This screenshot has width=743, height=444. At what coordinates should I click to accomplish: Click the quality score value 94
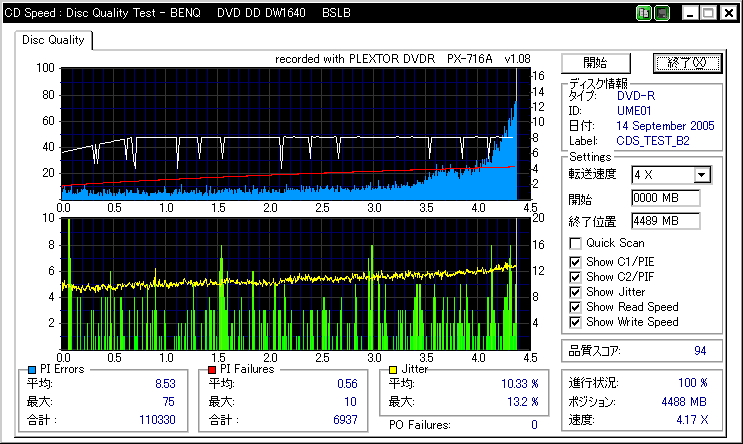click(700, 351)
